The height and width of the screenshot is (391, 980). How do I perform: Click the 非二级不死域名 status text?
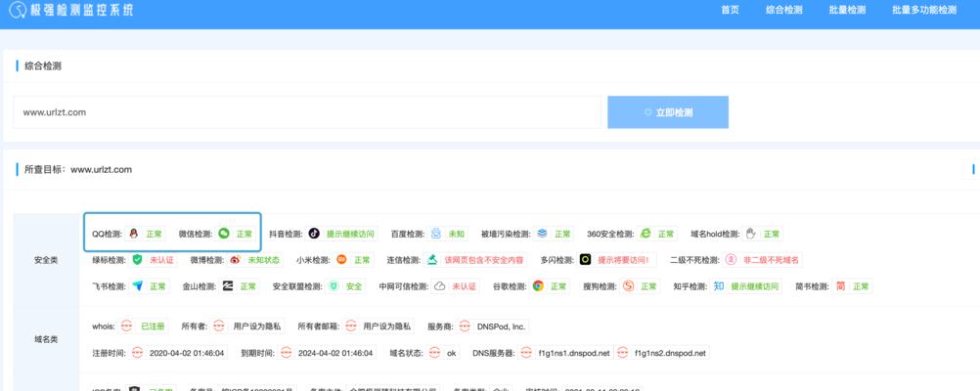coord(771,260)
